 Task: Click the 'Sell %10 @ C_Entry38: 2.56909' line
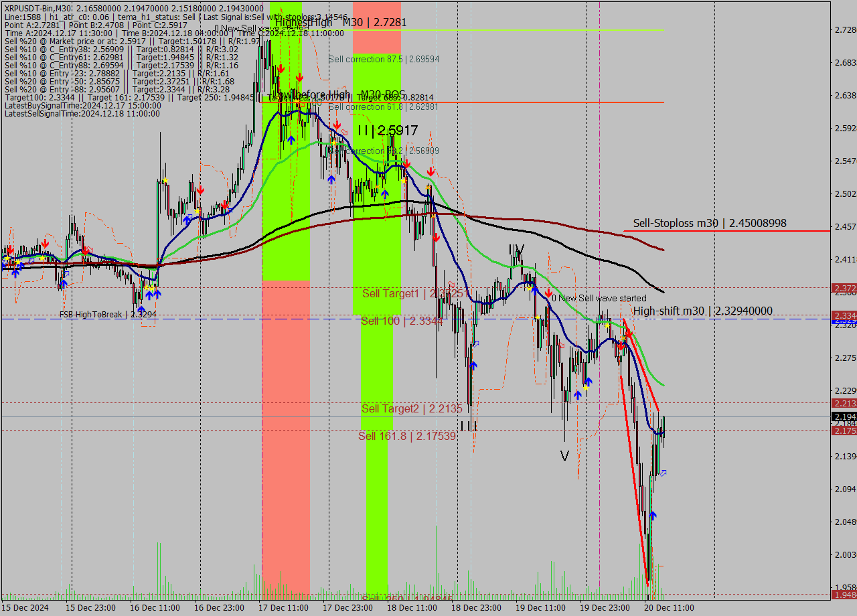(121, 50)
